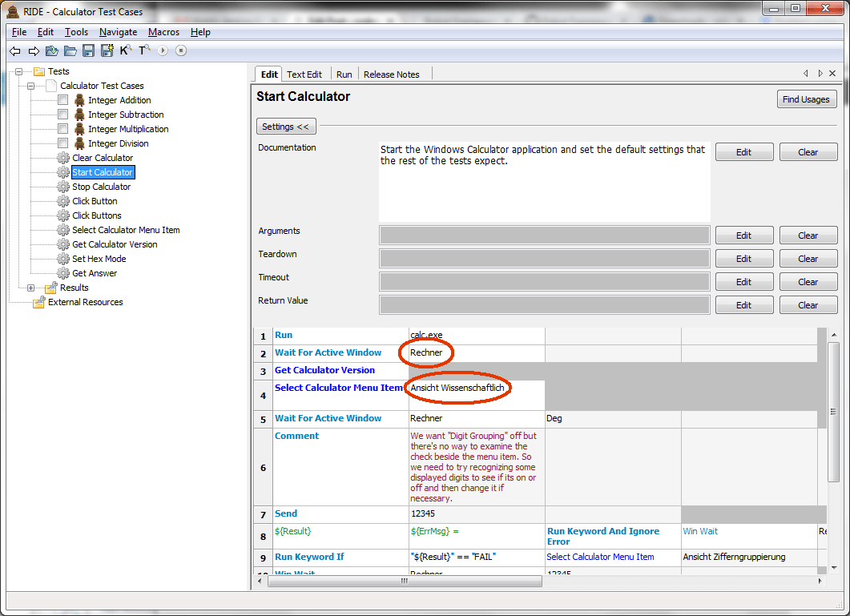Click the Open Test Suite toolbar icon
Image resolution: width=850 pixels, height=616 pixels.
coord(52,51)
